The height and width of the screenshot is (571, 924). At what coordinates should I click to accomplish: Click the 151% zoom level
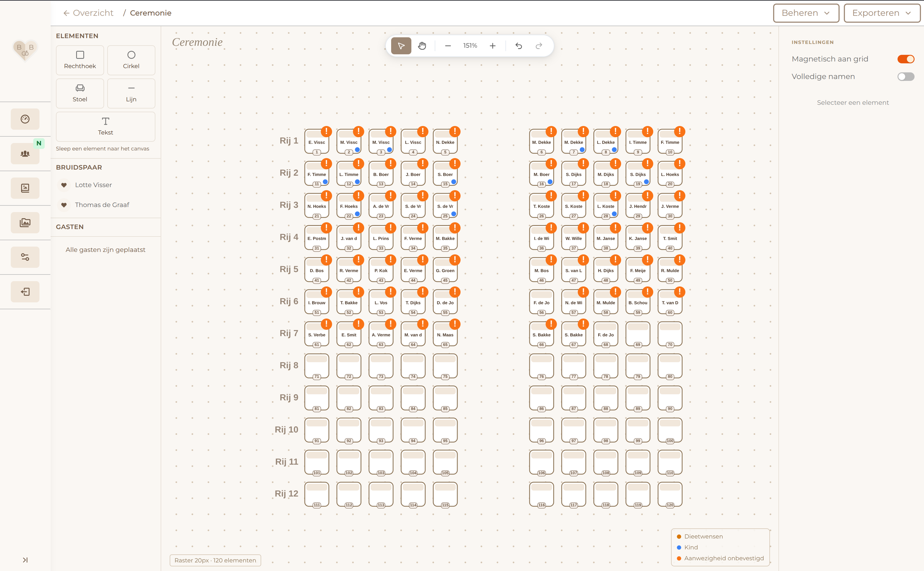470,46
